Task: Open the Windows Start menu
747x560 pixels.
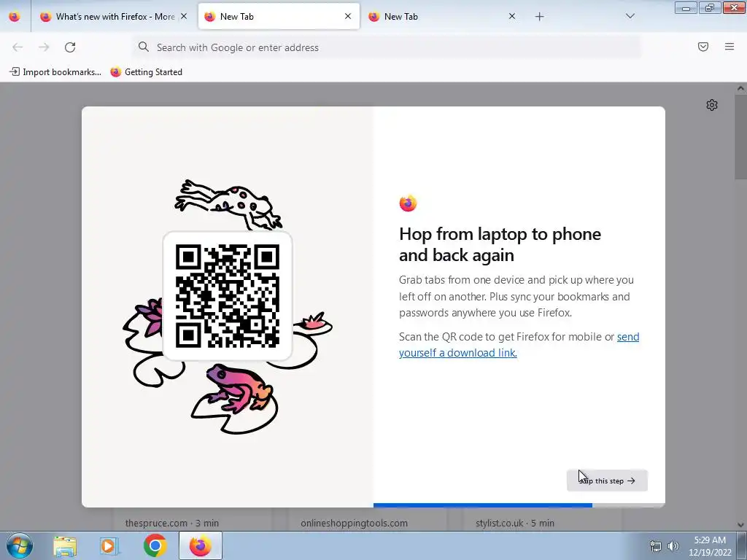Action: point(20,545)
